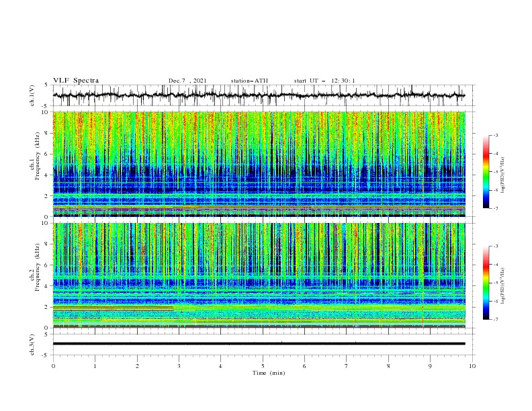The width and height of the screenshot is (532, 411).
Task: Click the 'Time (min)' axis title
Action: click(269, 373)
